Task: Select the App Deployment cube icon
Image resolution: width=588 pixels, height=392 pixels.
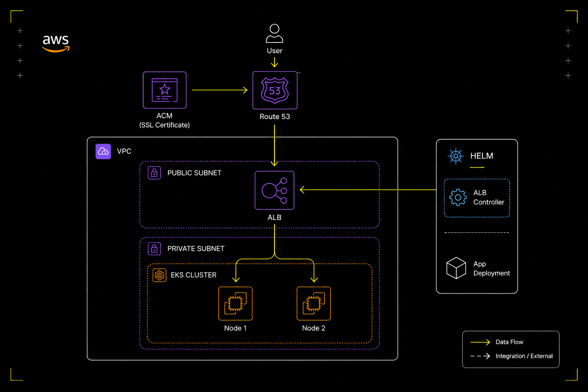Action: point(456,268)
